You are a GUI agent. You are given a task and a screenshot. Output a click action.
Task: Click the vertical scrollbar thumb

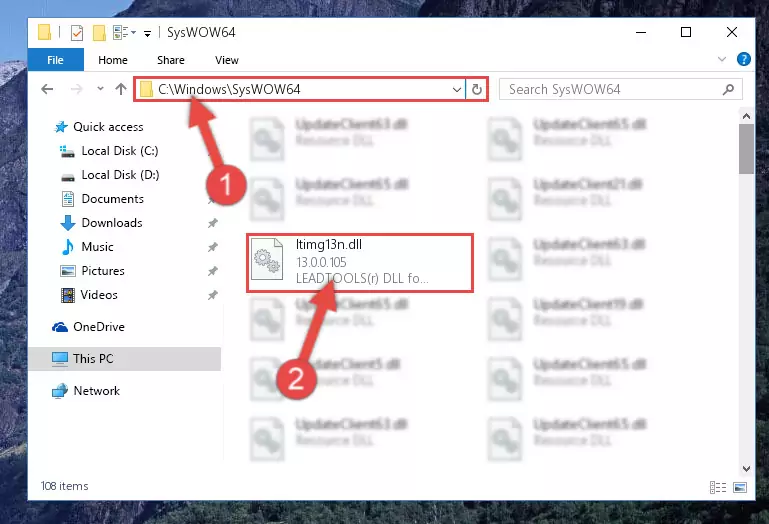(746, 149)
